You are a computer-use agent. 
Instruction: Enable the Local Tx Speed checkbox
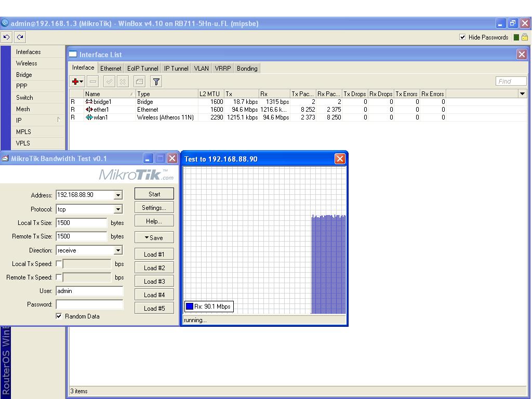coord(59,264)
